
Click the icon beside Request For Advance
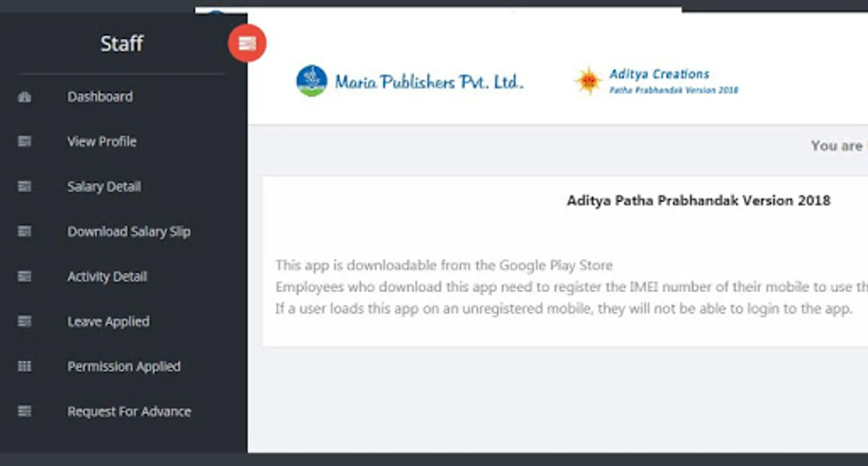tap(24, 412)
